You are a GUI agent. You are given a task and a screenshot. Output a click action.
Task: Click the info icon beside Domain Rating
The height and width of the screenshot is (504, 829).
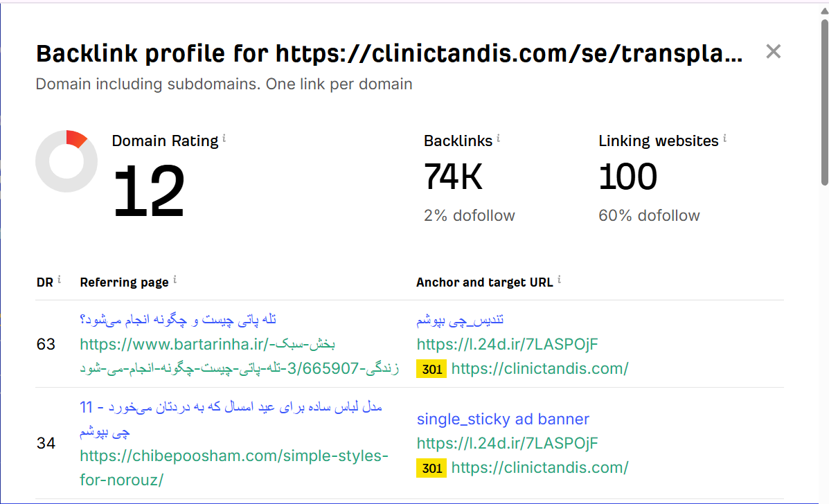223,136
